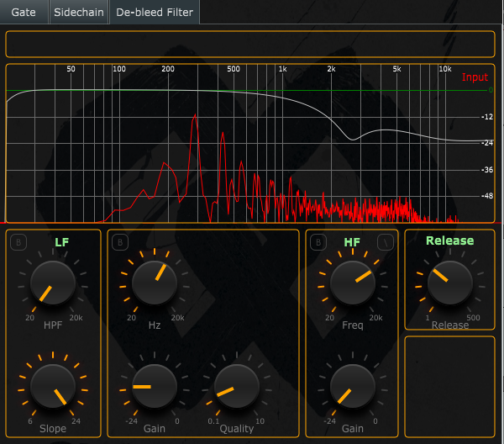Click the HF Gain knob
The image size is (504, 444).
[353, 386]
